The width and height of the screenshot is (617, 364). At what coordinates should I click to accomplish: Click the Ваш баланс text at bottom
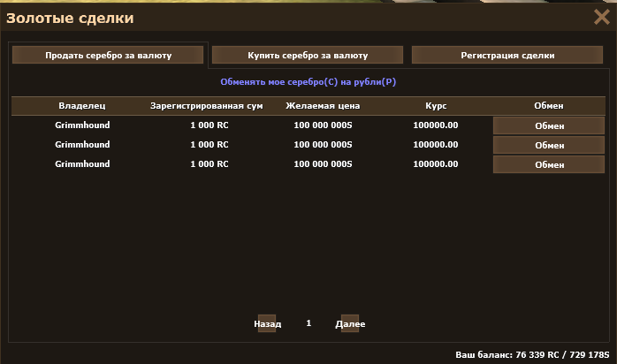(532, 354)
